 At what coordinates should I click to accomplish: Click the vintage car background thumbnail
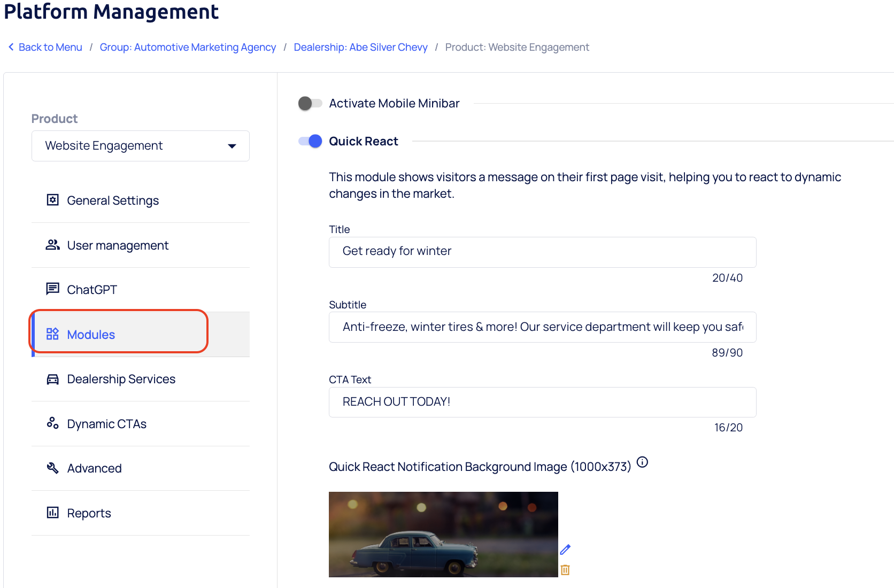coord(443,534)
